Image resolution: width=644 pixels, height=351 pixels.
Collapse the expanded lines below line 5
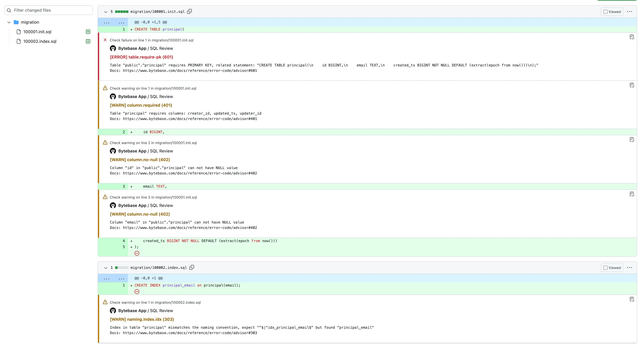(137, 253)
